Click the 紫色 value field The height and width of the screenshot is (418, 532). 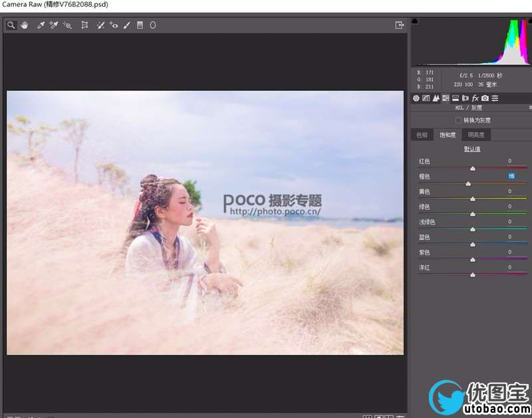coord(509,252)
